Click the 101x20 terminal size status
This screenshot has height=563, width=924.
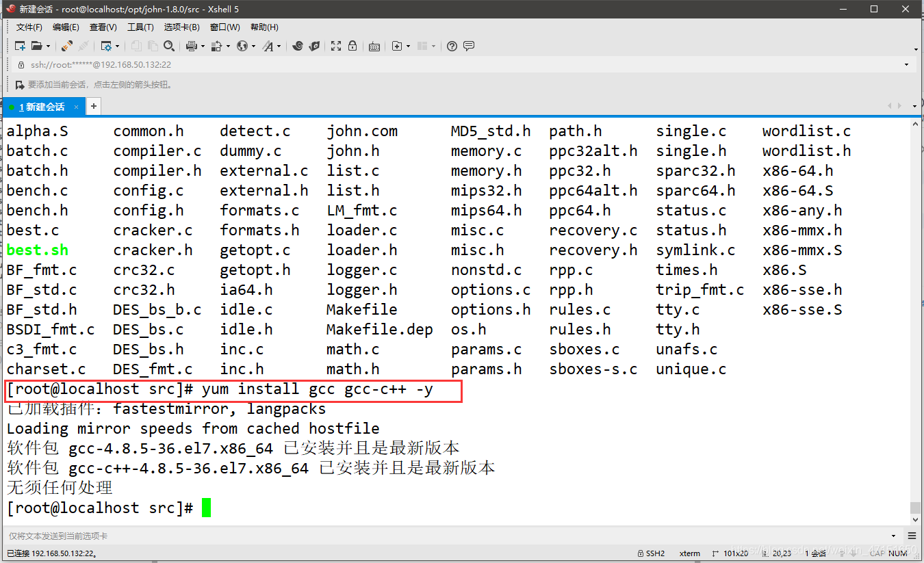(x=732, y=553)
